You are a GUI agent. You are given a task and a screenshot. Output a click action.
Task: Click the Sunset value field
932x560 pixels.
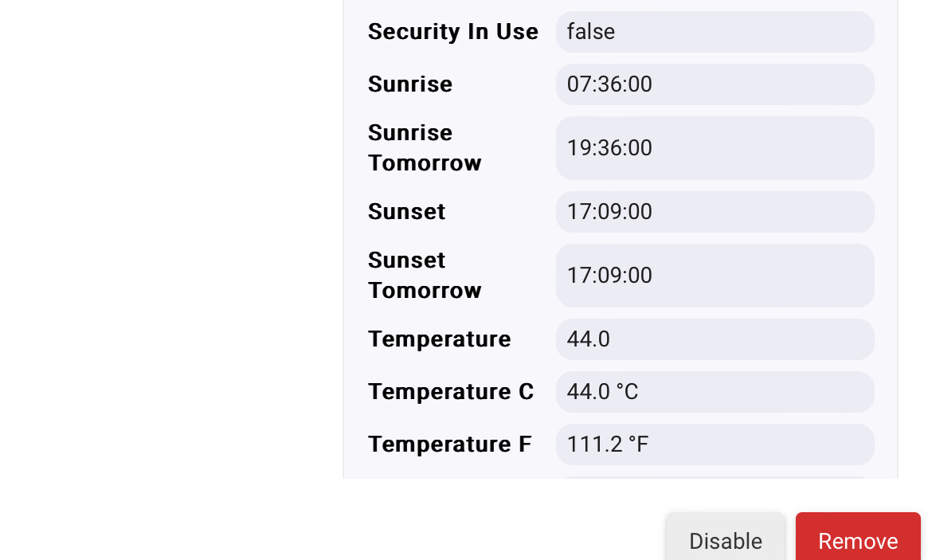(715, 212)
